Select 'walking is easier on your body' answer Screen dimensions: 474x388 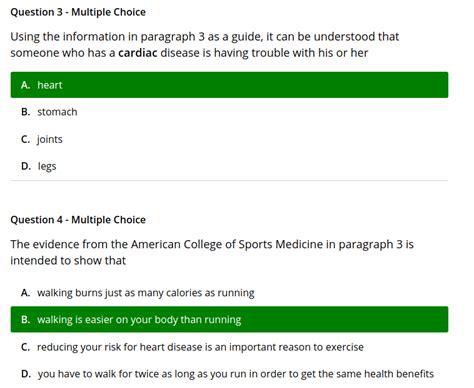[229, 320]
